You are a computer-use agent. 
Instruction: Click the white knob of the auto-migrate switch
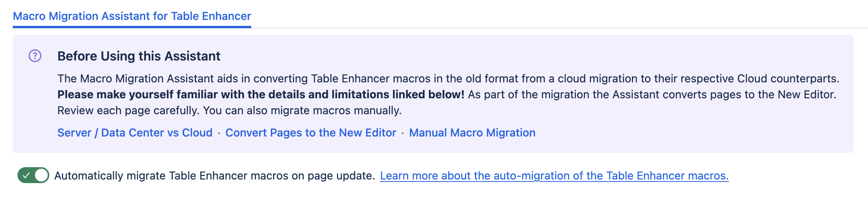pos(41,175)
